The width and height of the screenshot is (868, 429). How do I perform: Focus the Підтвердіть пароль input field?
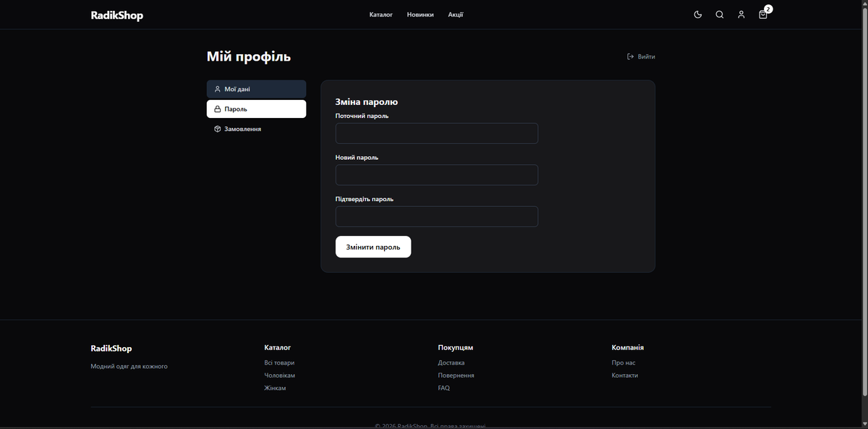[437, 216]
